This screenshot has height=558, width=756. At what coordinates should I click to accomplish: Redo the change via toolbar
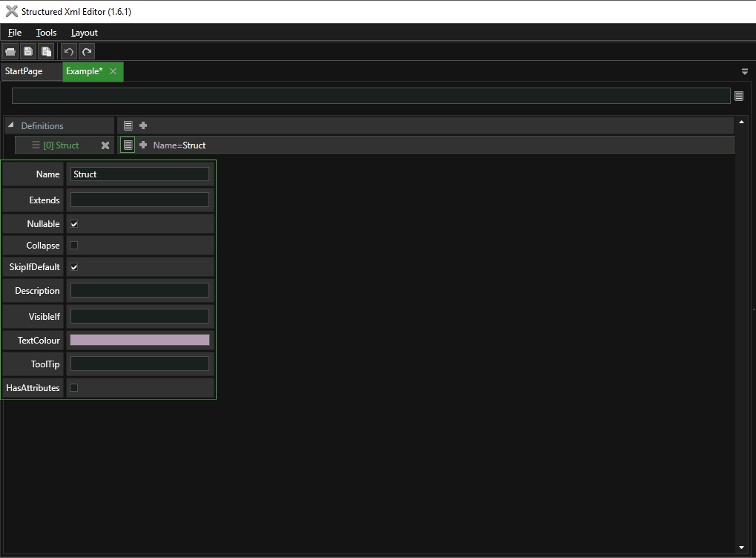pos(87,52)
